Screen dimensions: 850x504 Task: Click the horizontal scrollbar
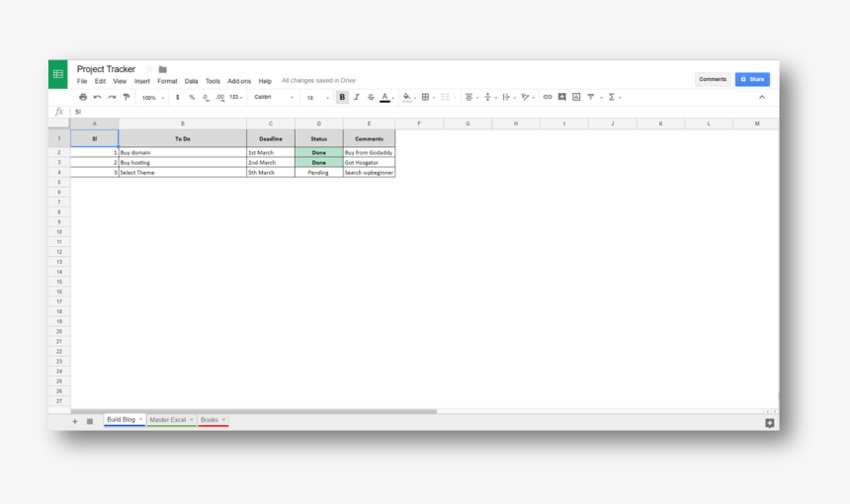(x=254, y=411)
